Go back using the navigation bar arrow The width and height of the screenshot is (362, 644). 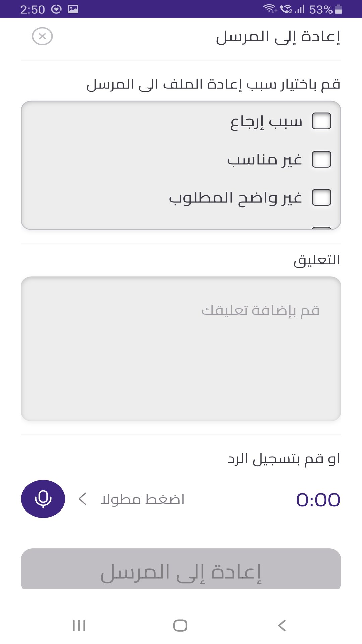282,625
